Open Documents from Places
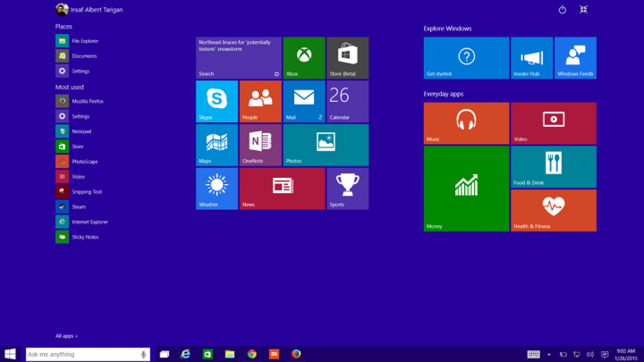The width and height of the screenshot is (644, 362). [x=76, y=56]
